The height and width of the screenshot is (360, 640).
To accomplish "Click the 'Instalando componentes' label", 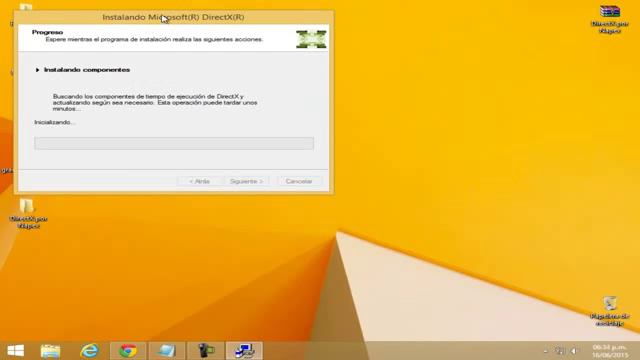I will point(87,70).
